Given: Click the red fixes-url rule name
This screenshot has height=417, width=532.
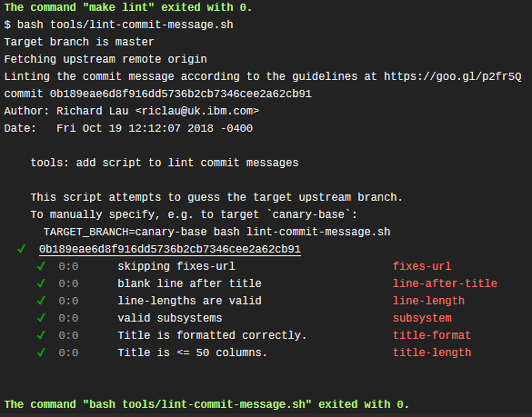Looking at the screenshot, I should click(x=422, y=266).
